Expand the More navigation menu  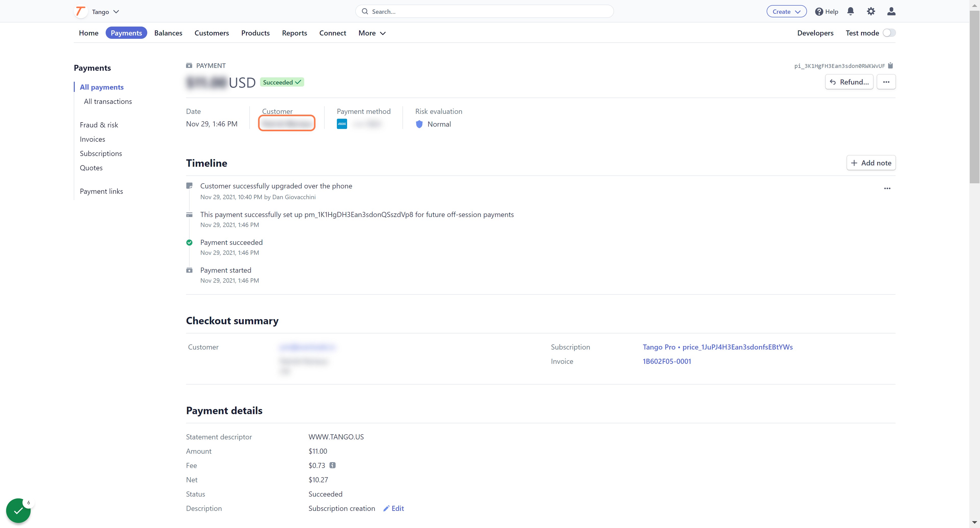[x=372, y=33]
